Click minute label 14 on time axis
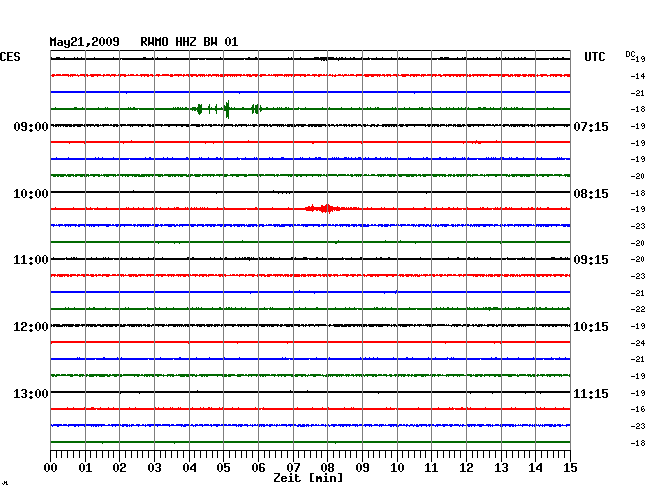The width and height of the screenshot is (650, 494). (535, 468)
